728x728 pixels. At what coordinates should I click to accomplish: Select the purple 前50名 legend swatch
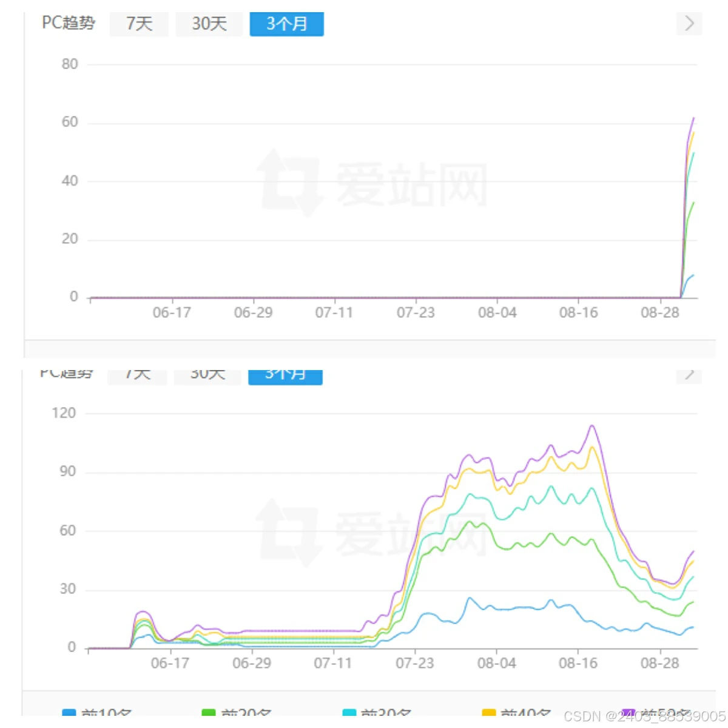(628, 713)
